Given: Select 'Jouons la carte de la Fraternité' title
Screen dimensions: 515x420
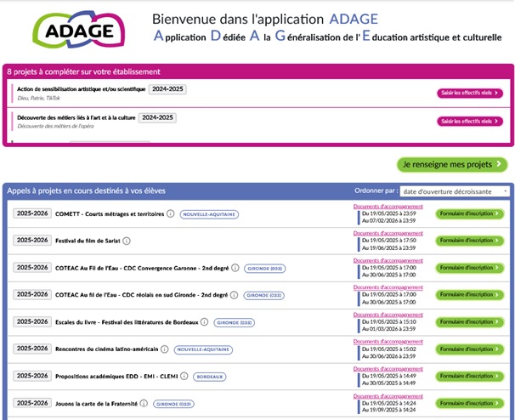Looking at the screenshot, I should click(96, 404).
